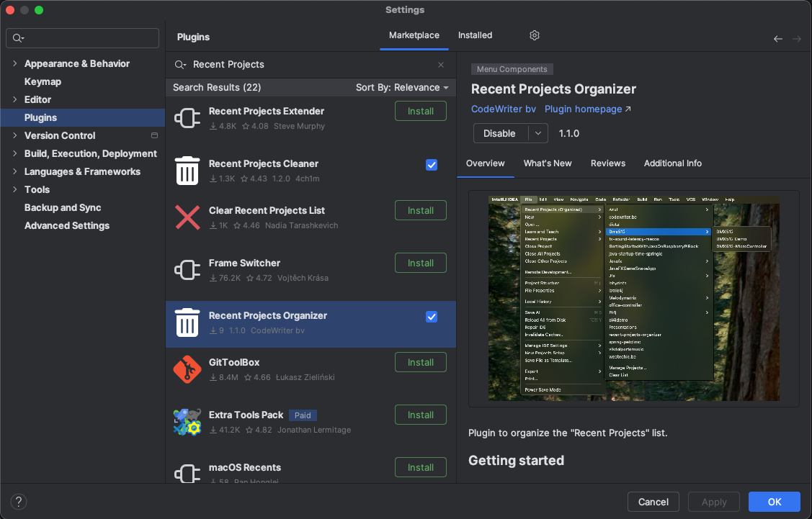
Task: Click the GitToolBox plugin icon
Action: (187, 370)
